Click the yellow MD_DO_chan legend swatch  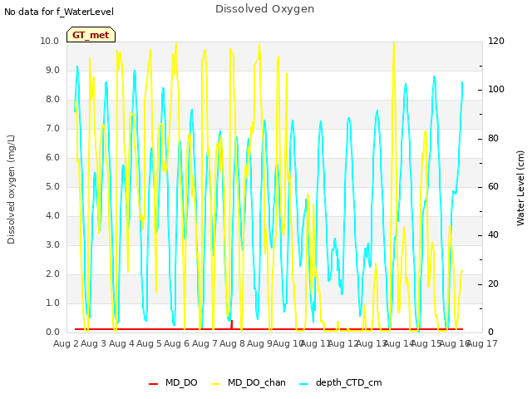click(x=216, y=383)
